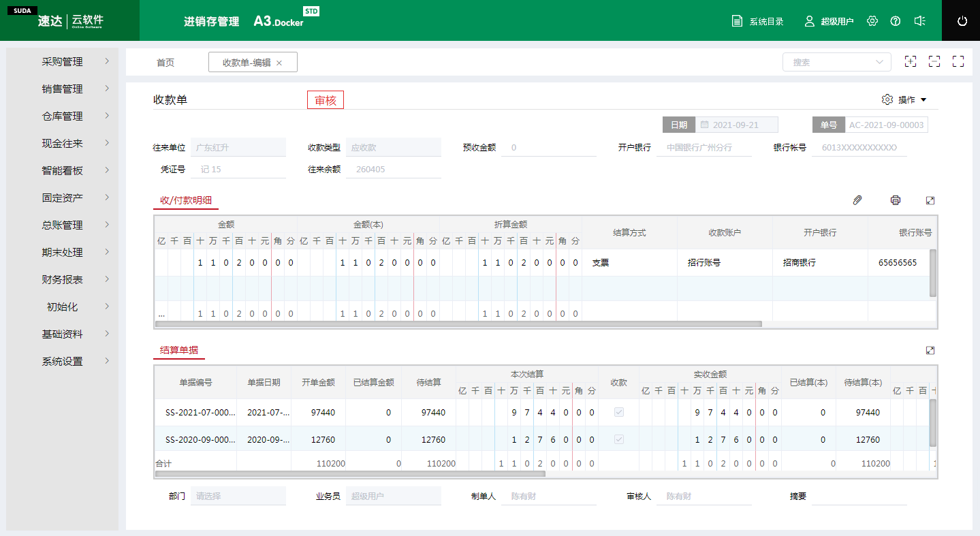Expand 初始化 menu

point(63,306)
